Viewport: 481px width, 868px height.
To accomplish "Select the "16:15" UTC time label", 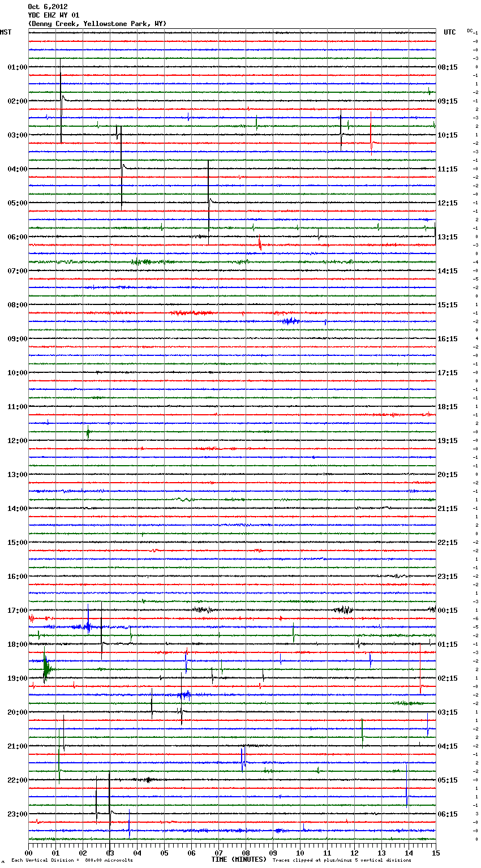I will 448,339.
